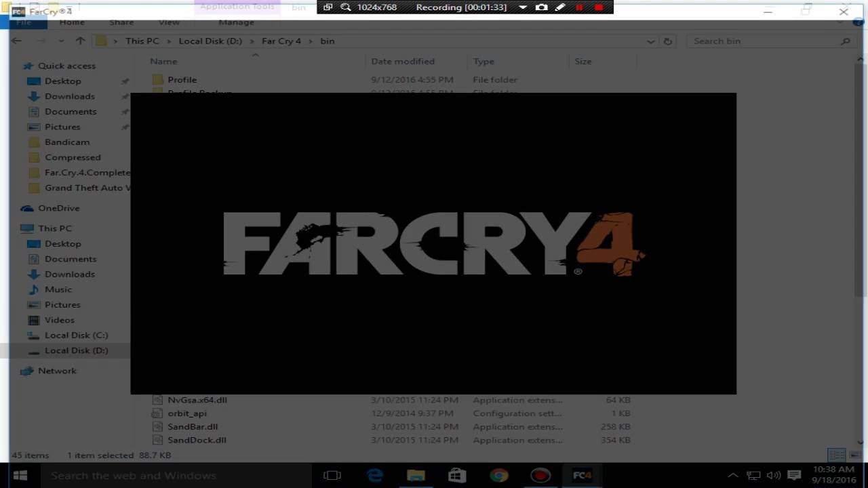Sort by Type column
Image resolution: width=868 pixels, height=488 pixels.
(x=483, y=61)
